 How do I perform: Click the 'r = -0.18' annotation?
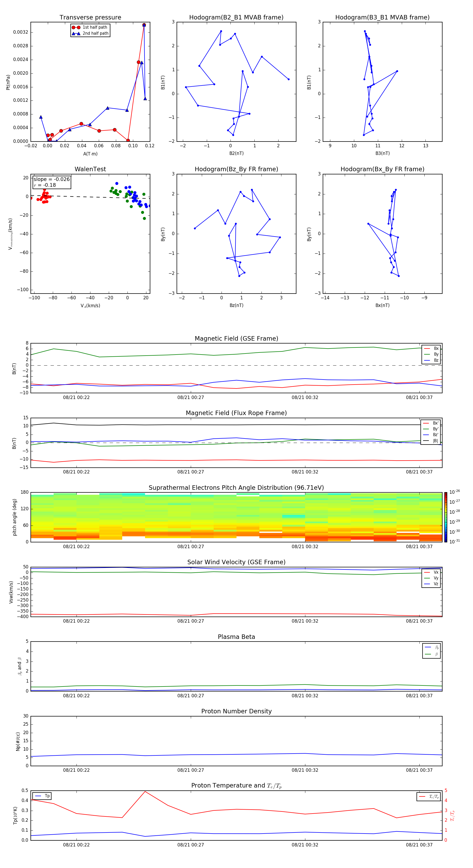[x=45, y=185]
